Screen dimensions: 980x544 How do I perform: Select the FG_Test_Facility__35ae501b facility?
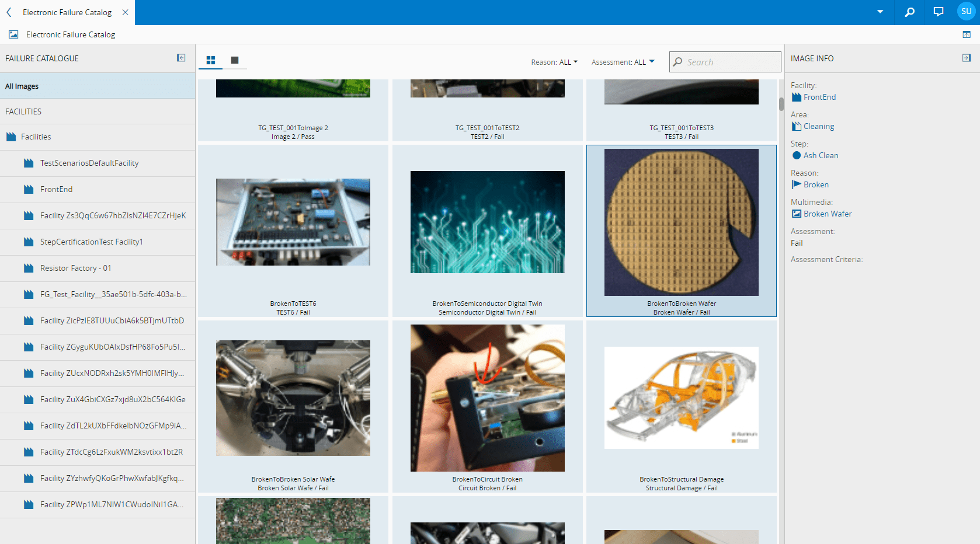click(98, 294)
